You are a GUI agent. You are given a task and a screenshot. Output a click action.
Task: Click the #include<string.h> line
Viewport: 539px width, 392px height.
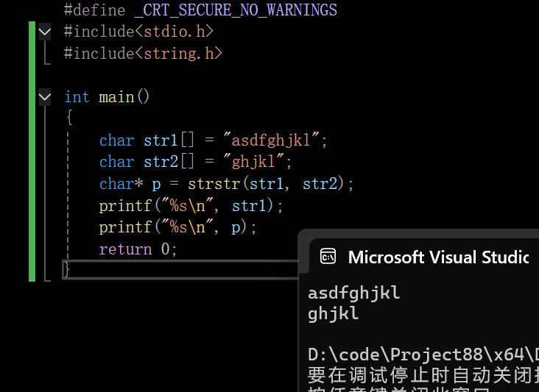[143, 54]
